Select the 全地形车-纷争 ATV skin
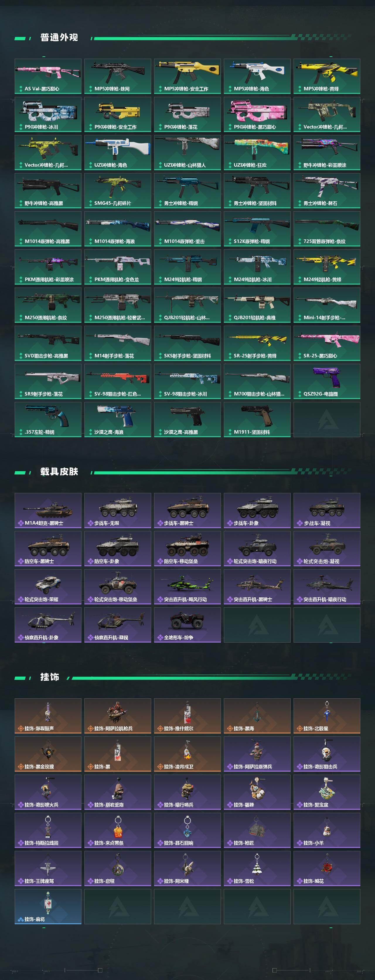375x980 pixels. 187,625
